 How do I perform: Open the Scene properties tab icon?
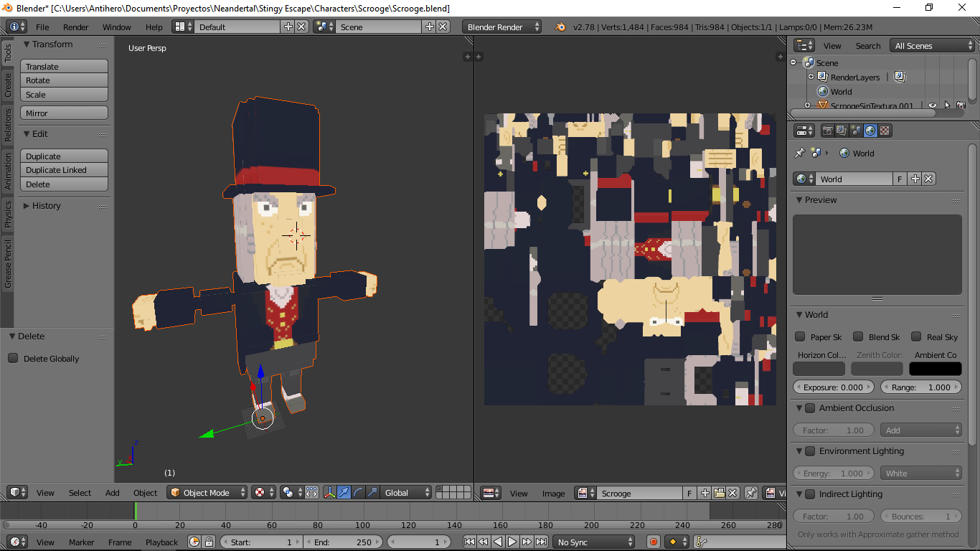(x=856, y=131)
